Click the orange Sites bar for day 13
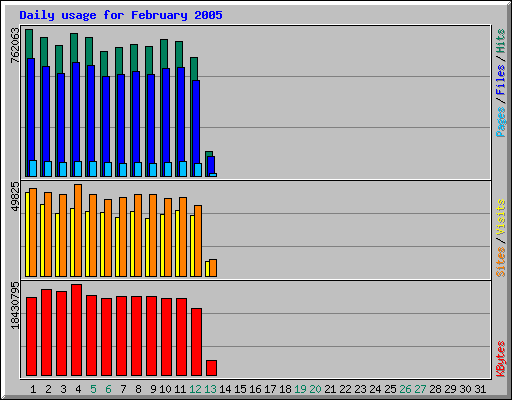512x400 pixels. [x=213, y=268]
